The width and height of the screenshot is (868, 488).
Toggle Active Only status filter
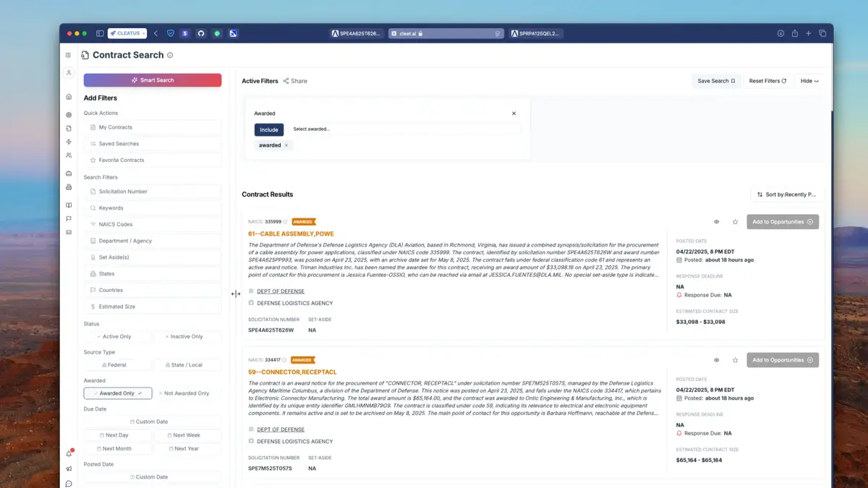tap(118, 337)
